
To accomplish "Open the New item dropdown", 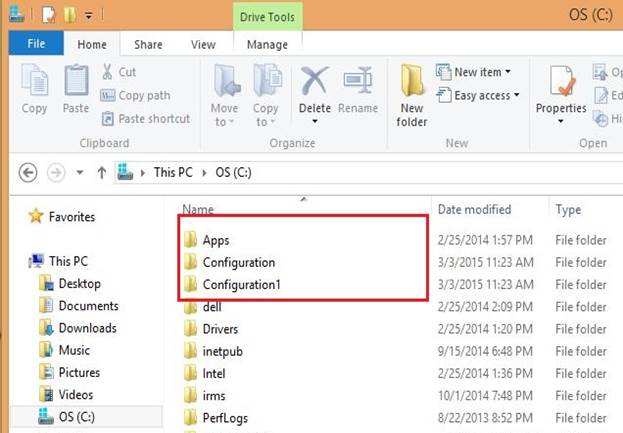I will click(x=473, y=72).
